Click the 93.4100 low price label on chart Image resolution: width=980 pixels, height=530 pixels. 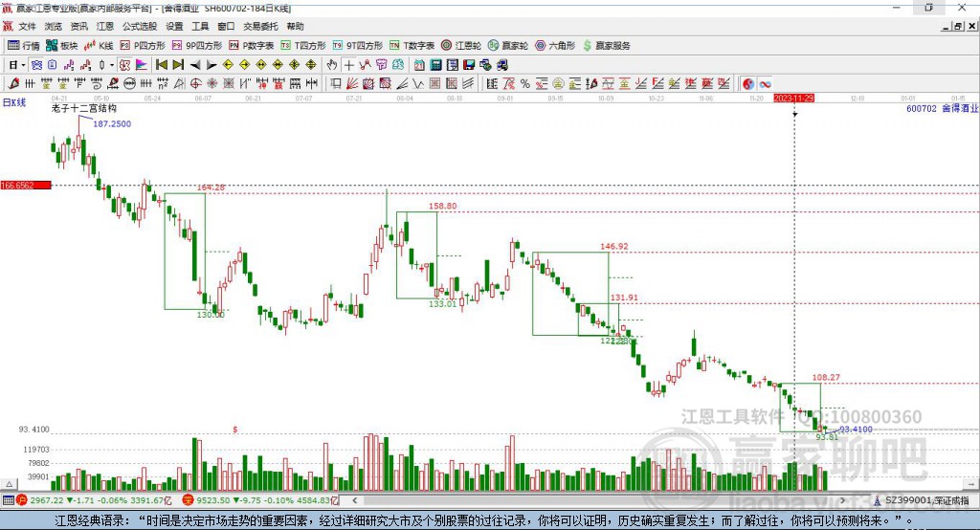click(856, 429)
